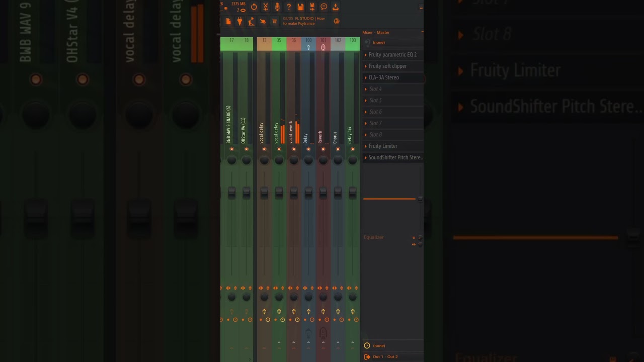
Task: Click the FX enable icon on Delay track
Action: point(308,312)
